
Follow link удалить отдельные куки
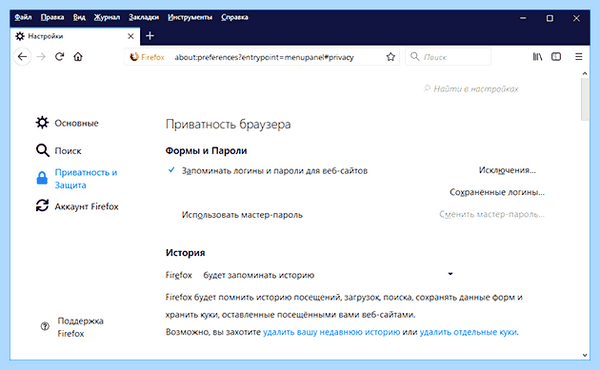pos(468,332)
